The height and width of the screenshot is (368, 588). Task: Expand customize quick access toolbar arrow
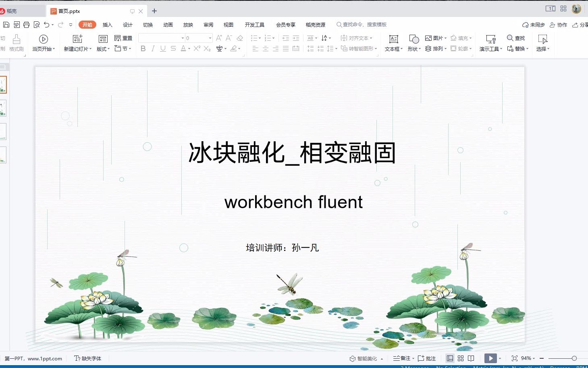(71, 25)
